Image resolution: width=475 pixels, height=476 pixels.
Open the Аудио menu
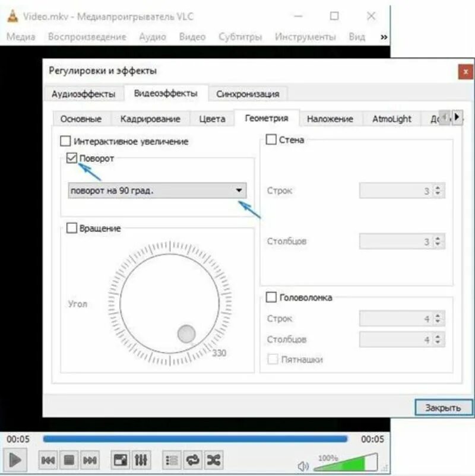click(153, 37)
